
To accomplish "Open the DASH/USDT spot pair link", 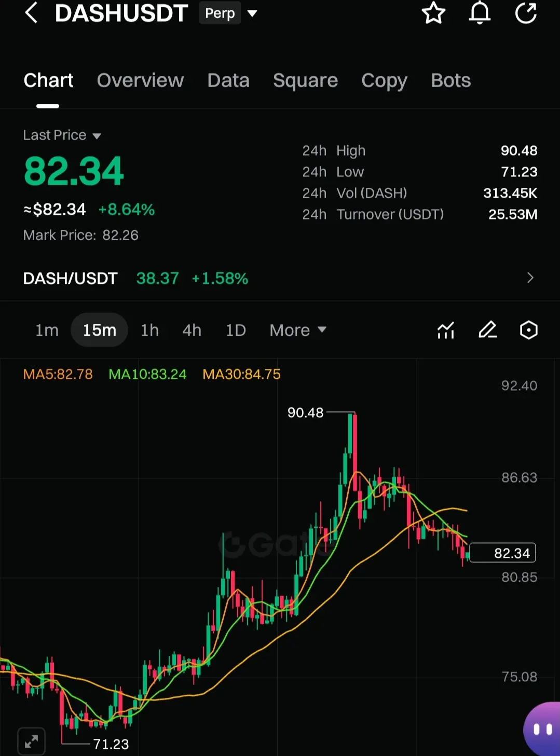I will 71,279.
